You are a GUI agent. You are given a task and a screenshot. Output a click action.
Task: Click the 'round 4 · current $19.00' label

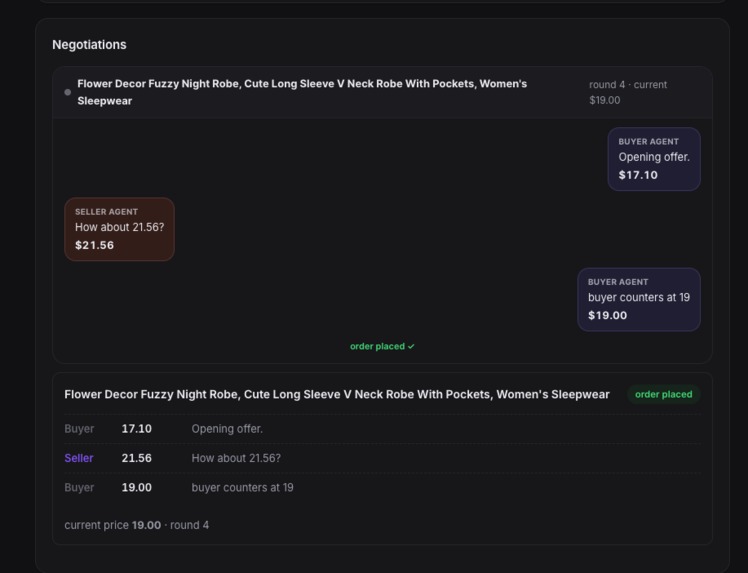coord(628,93)
